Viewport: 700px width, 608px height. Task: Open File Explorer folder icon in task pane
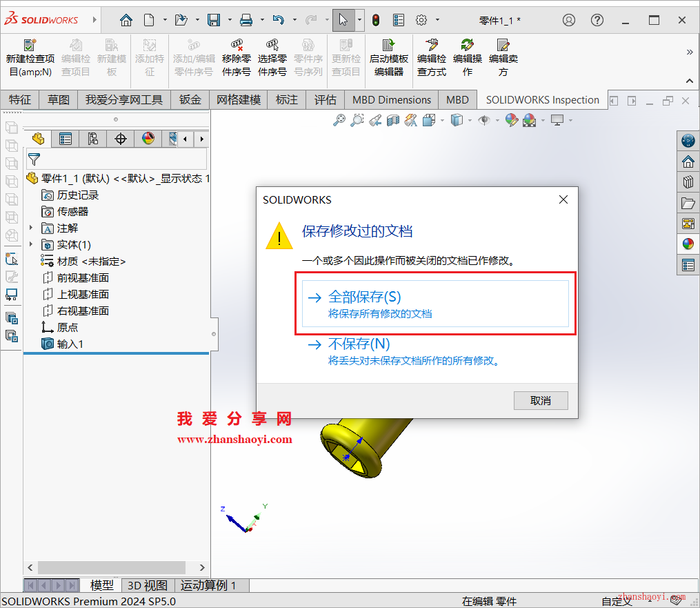point(688,204)
